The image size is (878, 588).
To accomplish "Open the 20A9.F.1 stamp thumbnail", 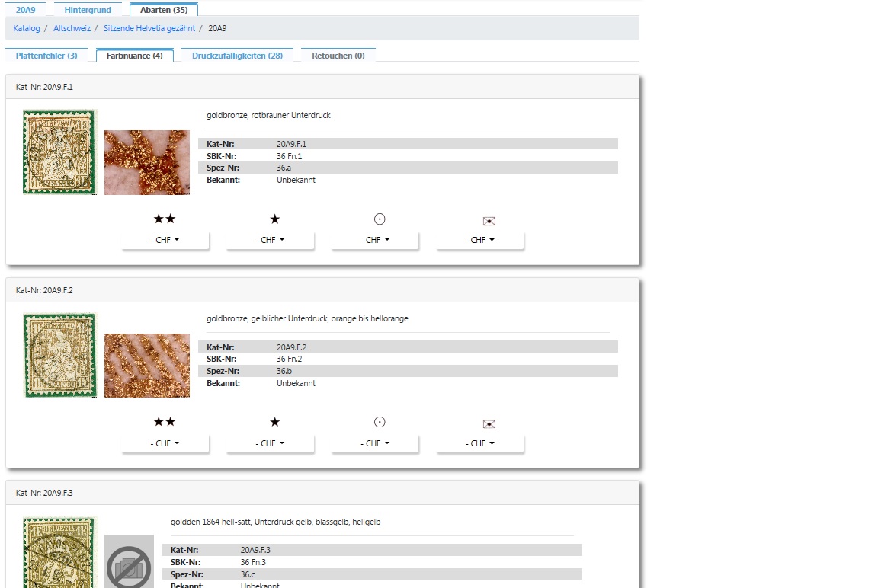I will (x=60, y=152).
